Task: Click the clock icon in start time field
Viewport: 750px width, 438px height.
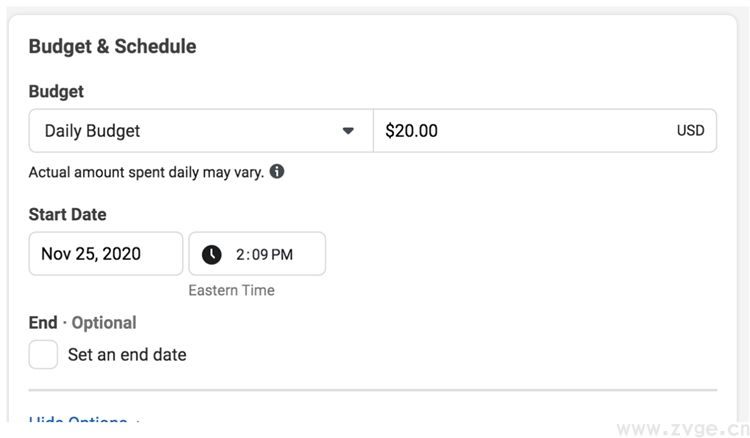Action: [212, 254]
